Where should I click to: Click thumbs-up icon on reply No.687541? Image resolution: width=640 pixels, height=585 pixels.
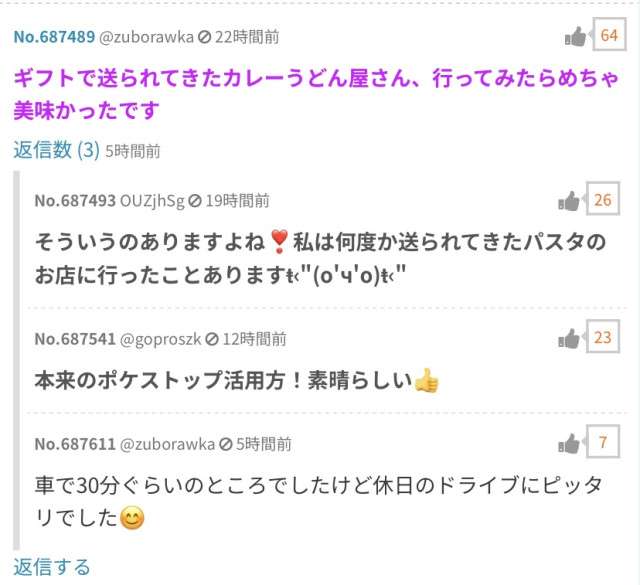[x=569, y=338]
